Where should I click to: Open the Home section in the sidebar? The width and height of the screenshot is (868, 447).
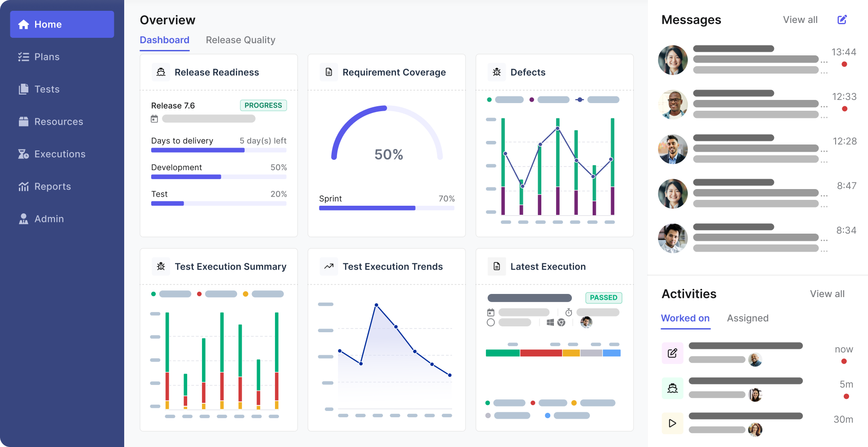point(23,24)
